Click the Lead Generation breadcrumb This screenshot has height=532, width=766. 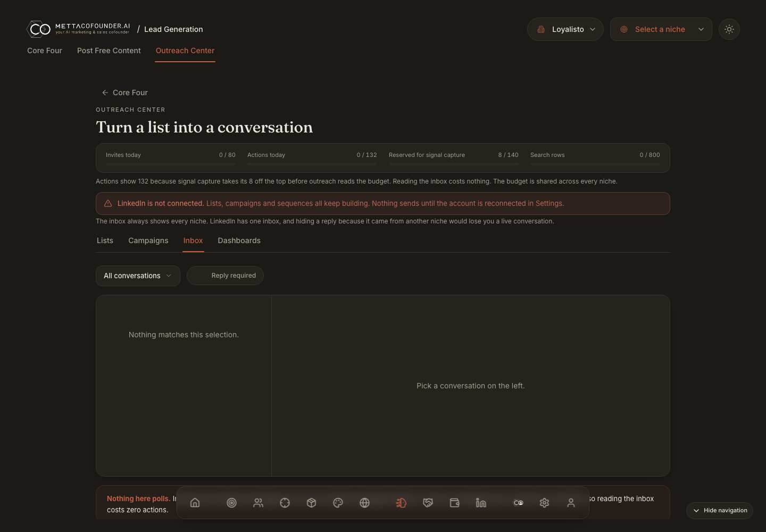[173, 29]
